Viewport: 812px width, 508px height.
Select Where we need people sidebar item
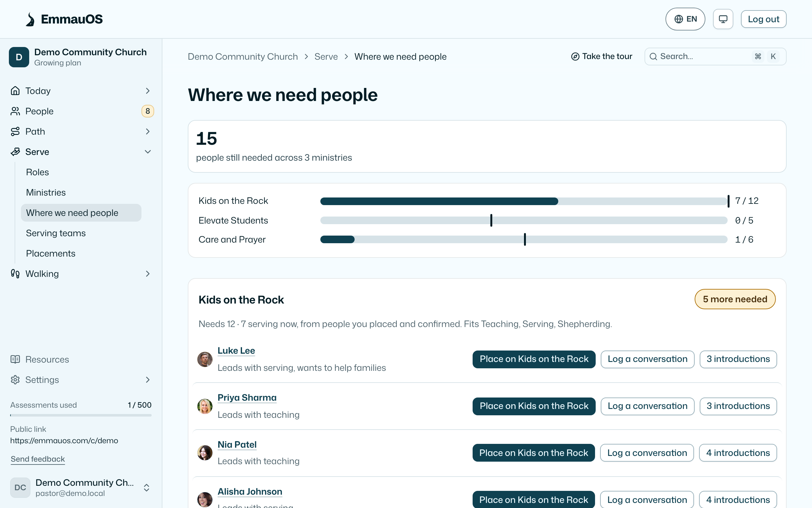click(x=81, y=213)
